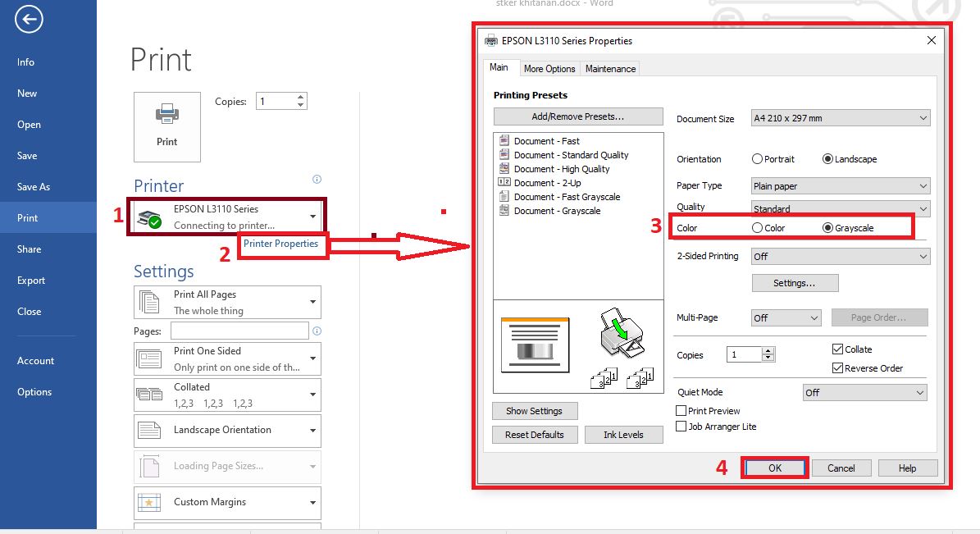This screenshot has width=980, height=534.
Task: Increase copies in the EPSON dialog
Action: click(768, 351)
